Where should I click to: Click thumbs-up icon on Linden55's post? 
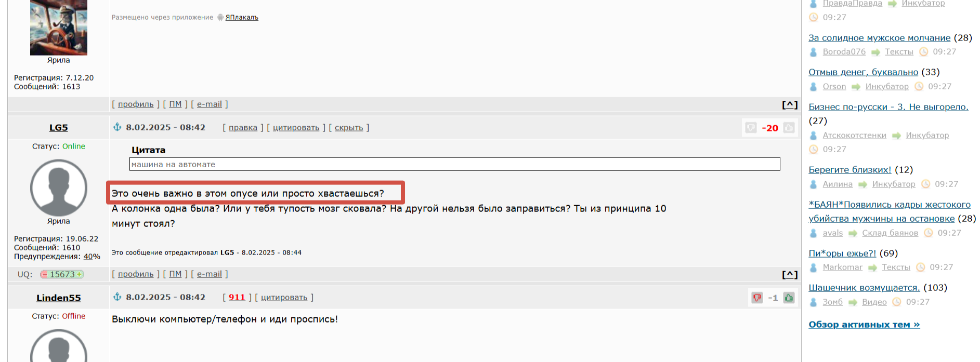[789, 298]
